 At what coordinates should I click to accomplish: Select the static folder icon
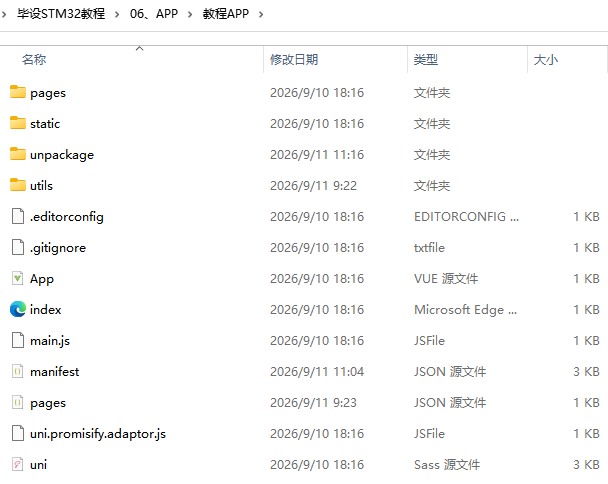(x=17, y=123)
